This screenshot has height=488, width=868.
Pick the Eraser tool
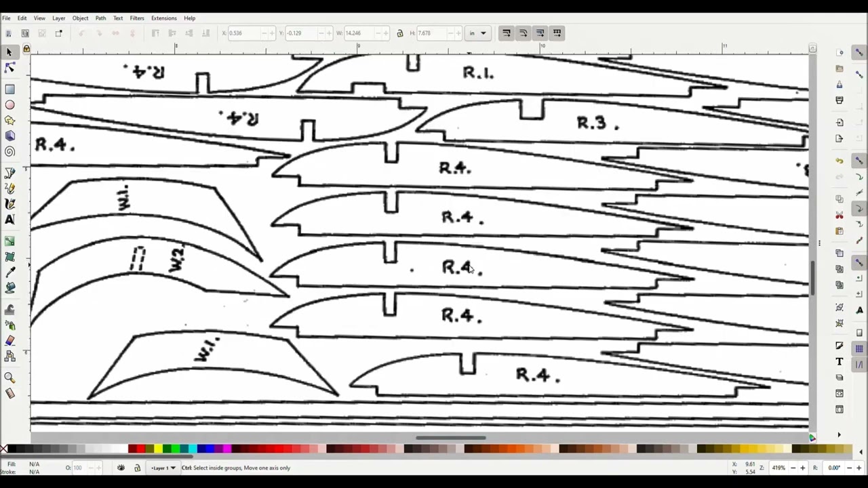(x=9, y=341)
